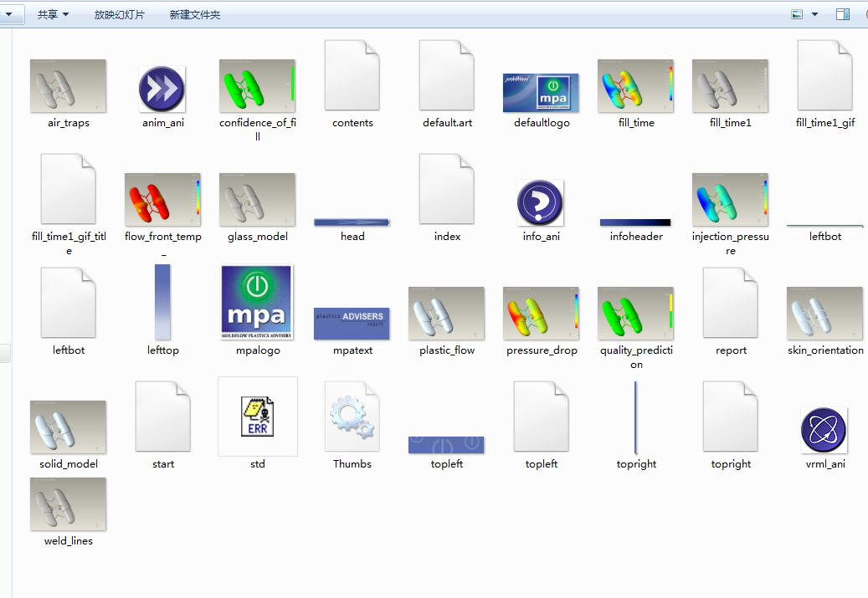Select the fill_time1_gif_title blank file
This screenshot has height=598, width=868.
coord(69,189)
